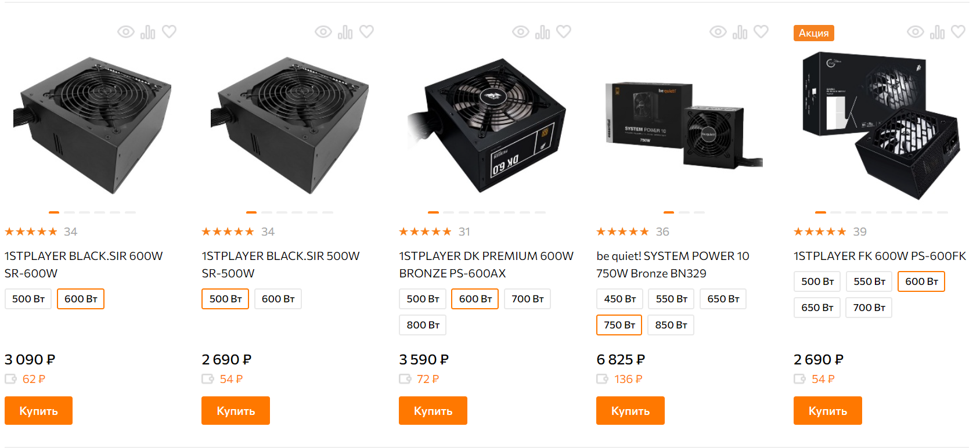Buy the 1STPLAYER DK PREMIUM 600W

point(433,411)
